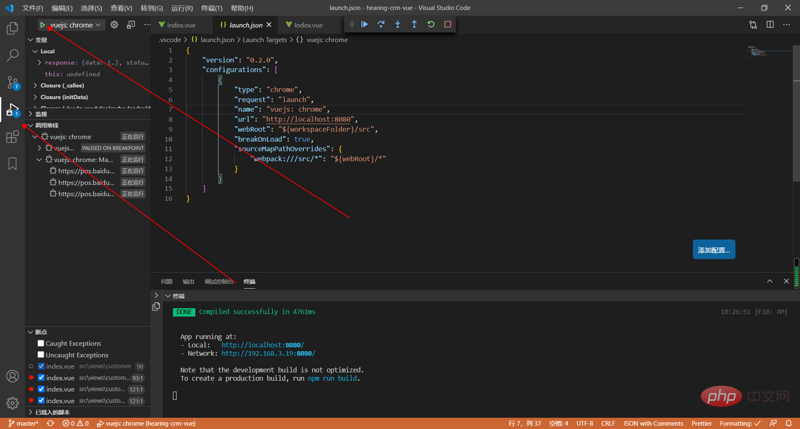Screen dimensions: 800x429
Task: Stop the debug session with red square
Action: (x=447, y=24)
